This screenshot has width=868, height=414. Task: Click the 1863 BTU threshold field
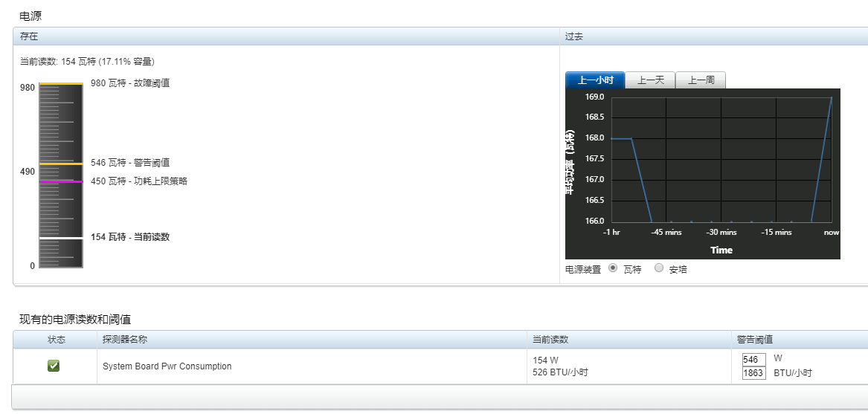click(x=754, y=373)
